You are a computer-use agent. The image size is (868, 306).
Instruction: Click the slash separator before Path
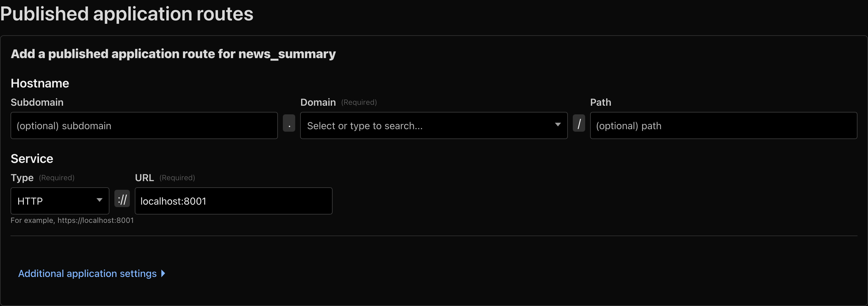click(x=579, y=123)
